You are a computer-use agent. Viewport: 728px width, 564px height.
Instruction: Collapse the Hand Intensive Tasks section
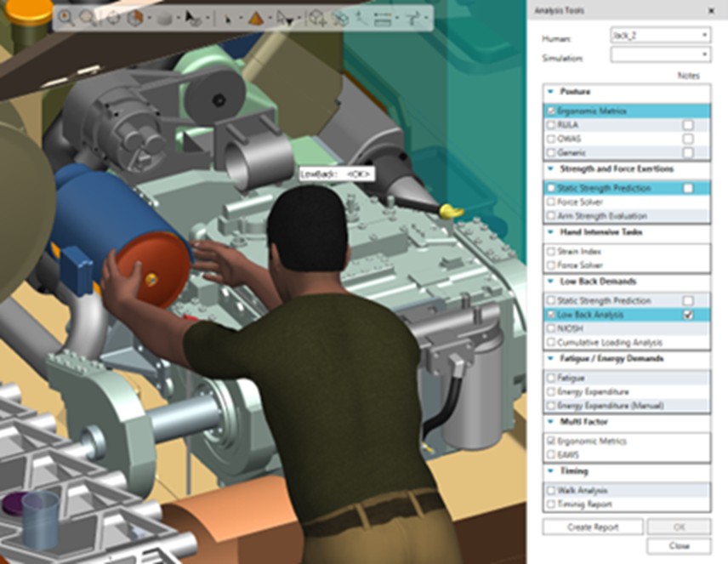tap(550, 232)
